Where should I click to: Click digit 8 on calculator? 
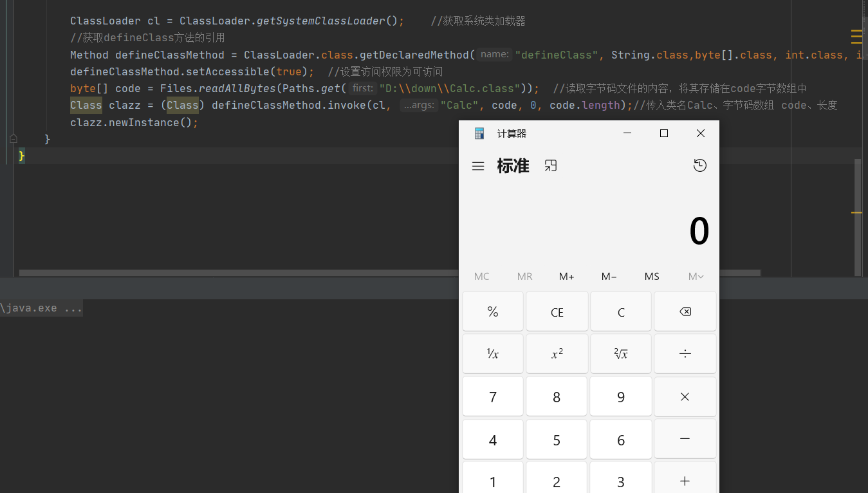[557, 396]
